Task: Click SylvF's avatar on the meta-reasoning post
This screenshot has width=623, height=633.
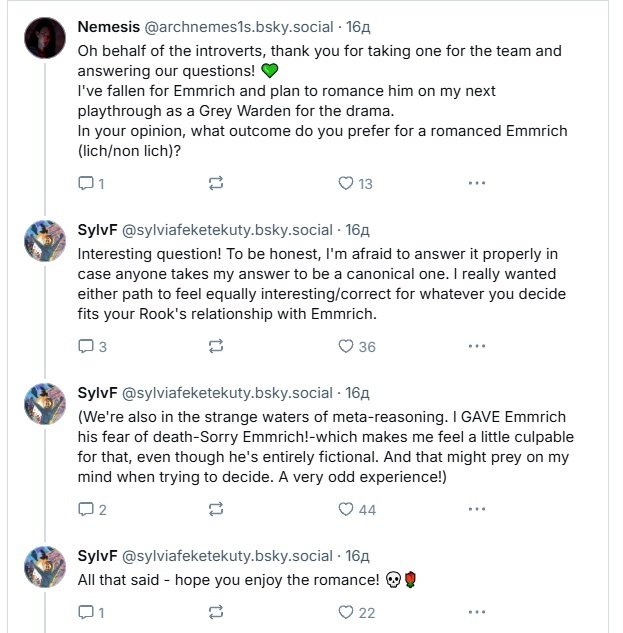Action: point(45,406)
